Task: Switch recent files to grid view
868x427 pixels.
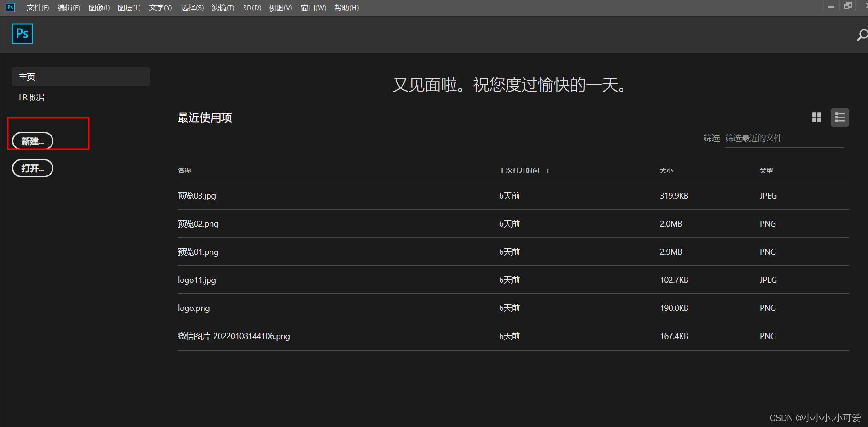Action: tap(817, 117)
